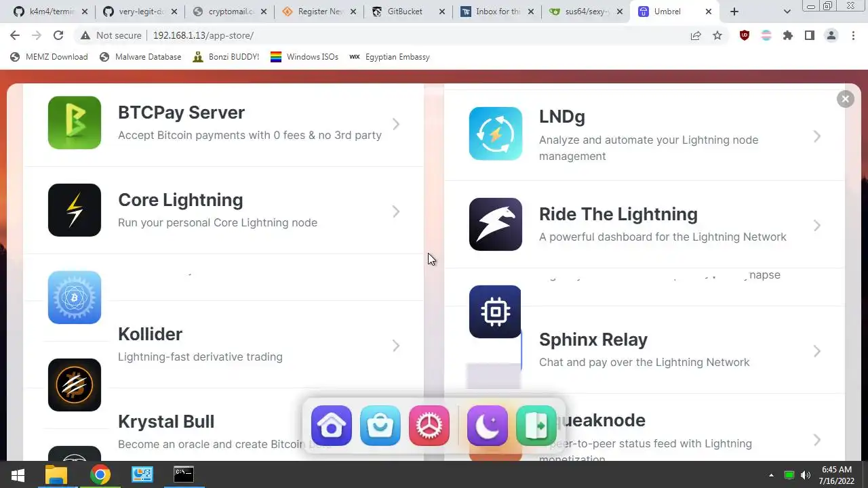Image resolution: width=868 pixels, height=488 pixels.
Task: Click the blue Bitcoin atom app icon
Action: coord(75,298)
